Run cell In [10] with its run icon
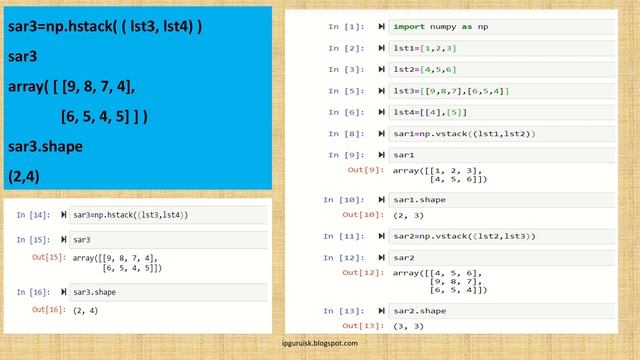This screenshot has height=360, width=640. [381, 200]
